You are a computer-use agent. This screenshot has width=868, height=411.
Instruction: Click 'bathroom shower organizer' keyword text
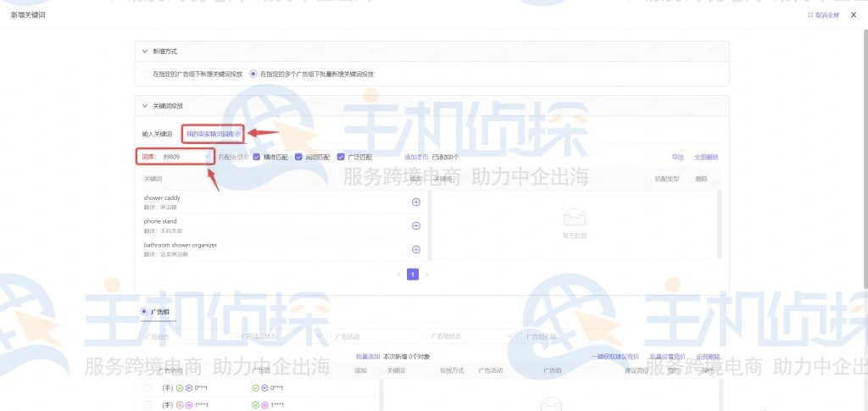coord(180,245)
